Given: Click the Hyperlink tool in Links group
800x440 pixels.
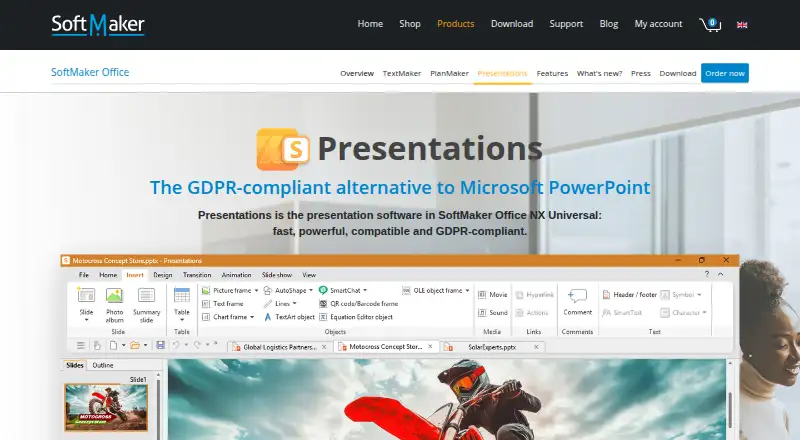Looking at the screenshot, I should (535, 295).
